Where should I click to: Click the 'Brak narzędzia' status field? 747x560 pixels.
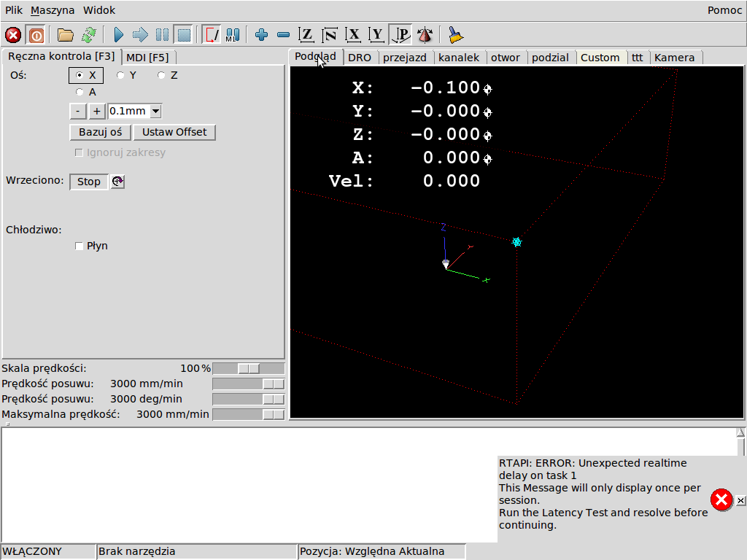pos(196,551)
